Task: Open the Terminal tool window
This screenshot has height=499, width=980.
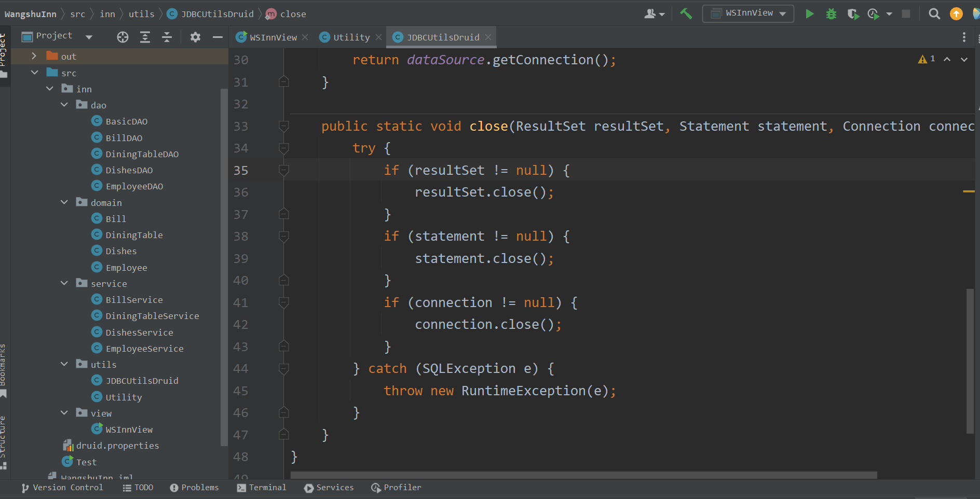Action: coord(262,488)
